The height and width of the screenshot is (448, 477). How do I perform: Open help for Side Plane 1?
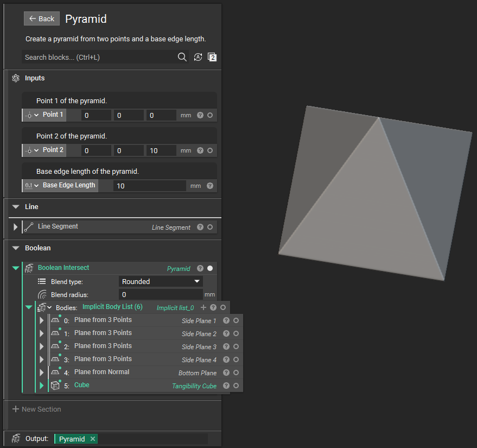(226, 320)
